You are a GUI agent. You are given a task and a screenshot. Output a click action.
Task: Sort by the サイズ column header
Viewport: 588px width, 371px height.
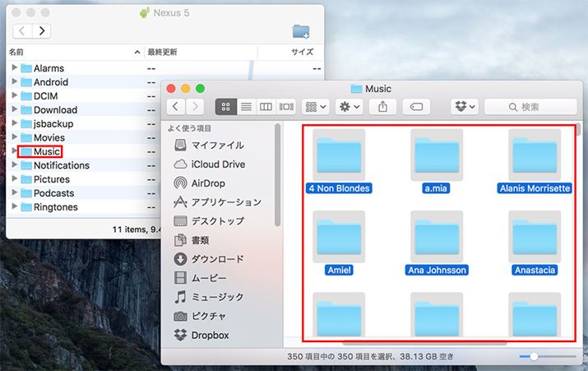[x=302, y=52]
